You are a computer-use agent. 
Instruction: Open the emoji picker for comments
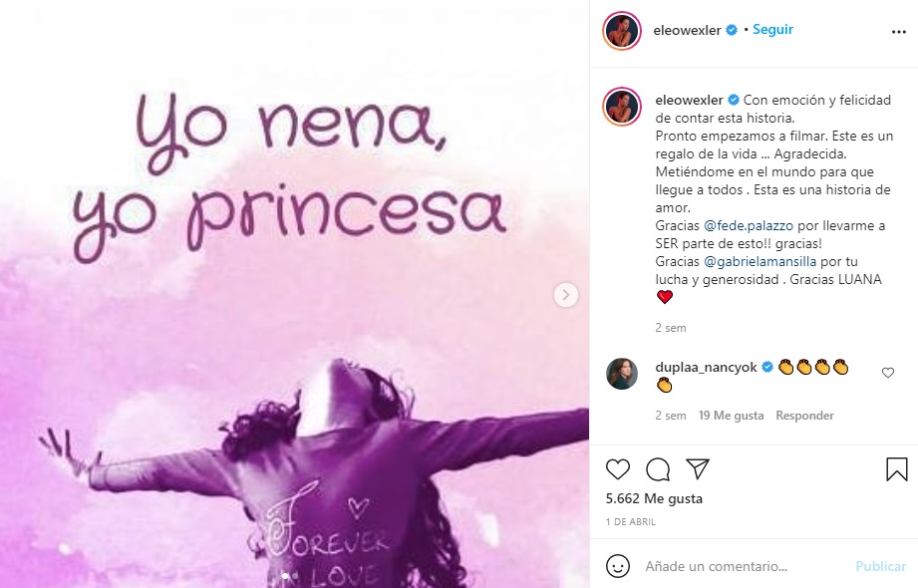pos(618,566)
